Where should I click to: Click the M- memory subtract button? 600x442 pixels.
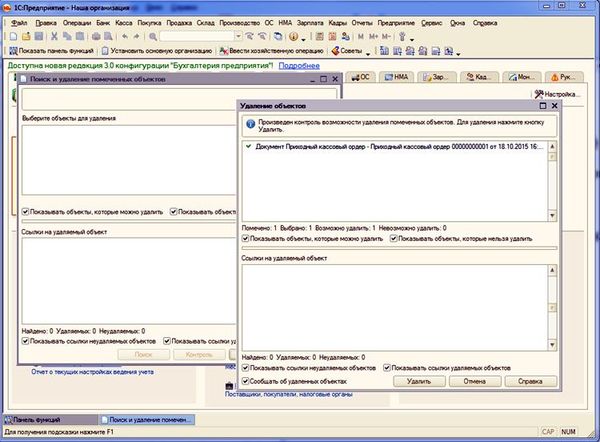386,36
